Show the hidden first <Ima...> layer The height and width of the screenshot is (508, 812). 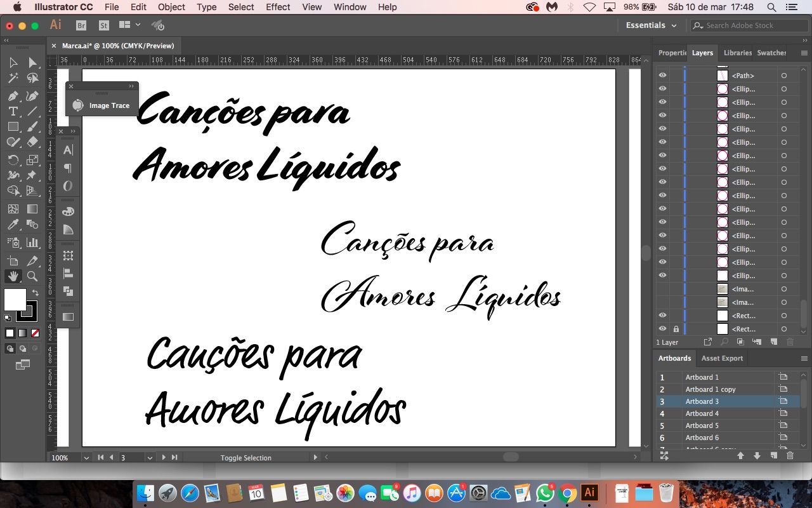[x=662, y=289]
